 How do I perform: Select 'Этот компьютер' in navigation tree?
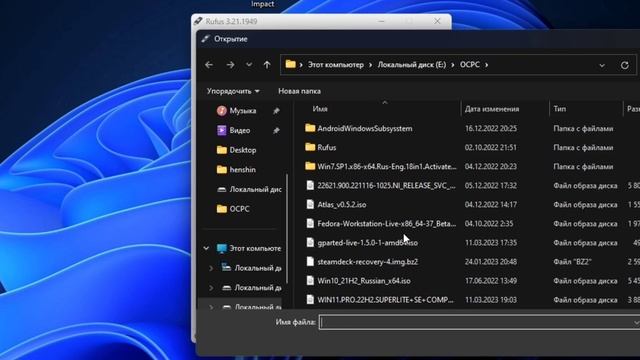coord(255,248)
